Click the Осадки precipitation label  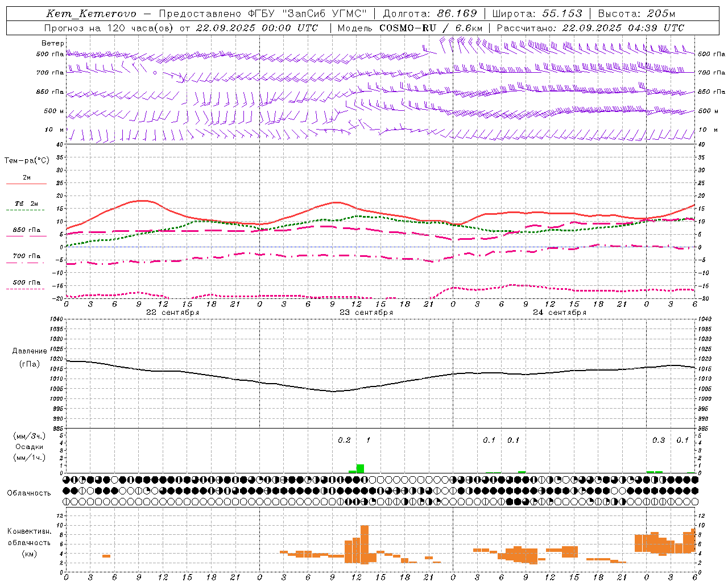point(29,447)
